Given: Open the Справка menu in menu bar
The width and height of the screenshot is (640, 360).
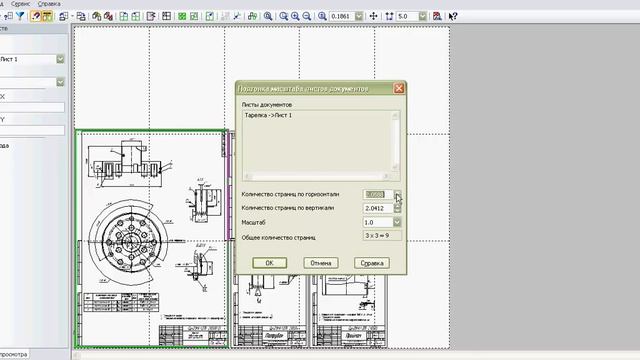Looking at the screenshot, I should coord(49,4).
